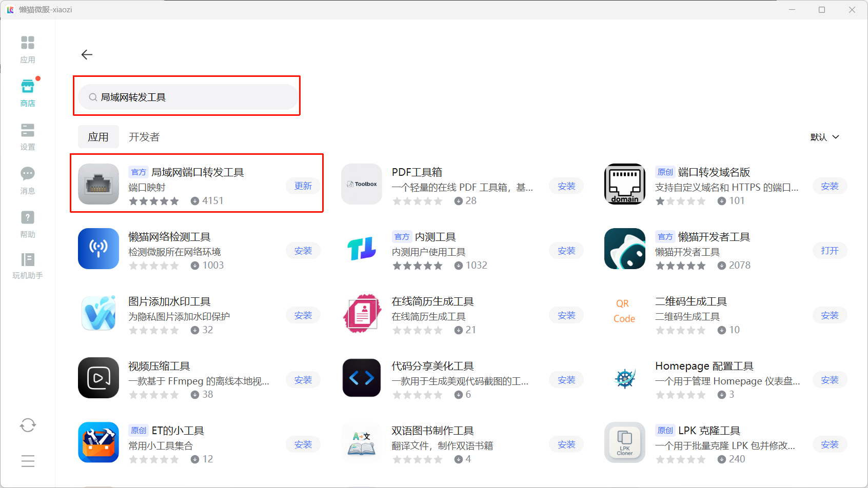Open the 帮助 help page
Screen dimensions: 868x488
coord(28,224)
